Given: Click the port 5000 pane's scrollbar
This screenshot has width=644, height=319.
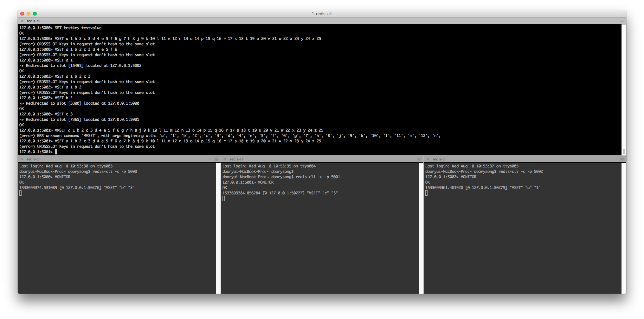Looking at the screenshot, I should click(x=218, y=228).
